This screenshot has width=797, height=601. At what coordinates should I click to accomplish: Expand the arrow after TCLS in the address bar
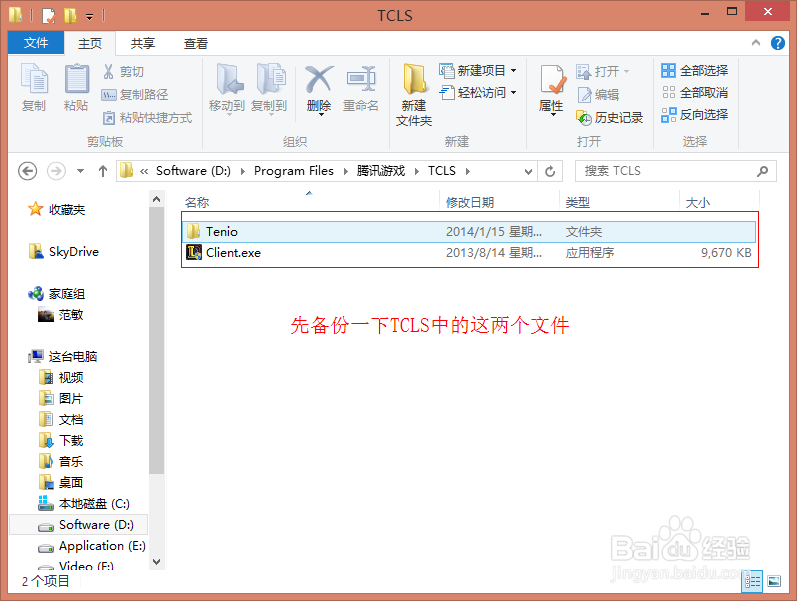pos(468,171)
